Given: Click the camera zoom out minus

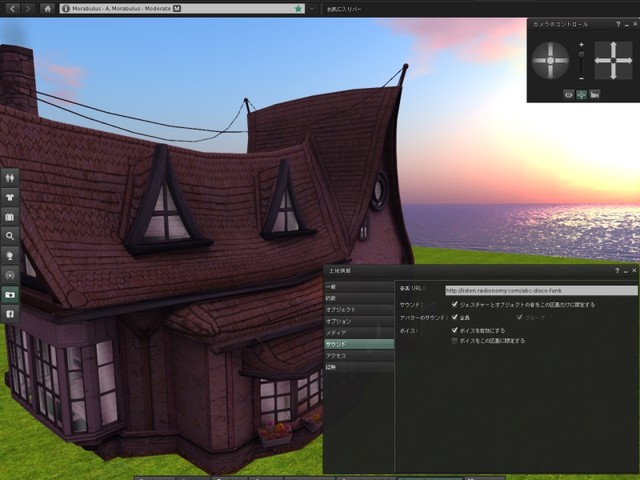Looking at the screenshot, I should click(581, 78).
